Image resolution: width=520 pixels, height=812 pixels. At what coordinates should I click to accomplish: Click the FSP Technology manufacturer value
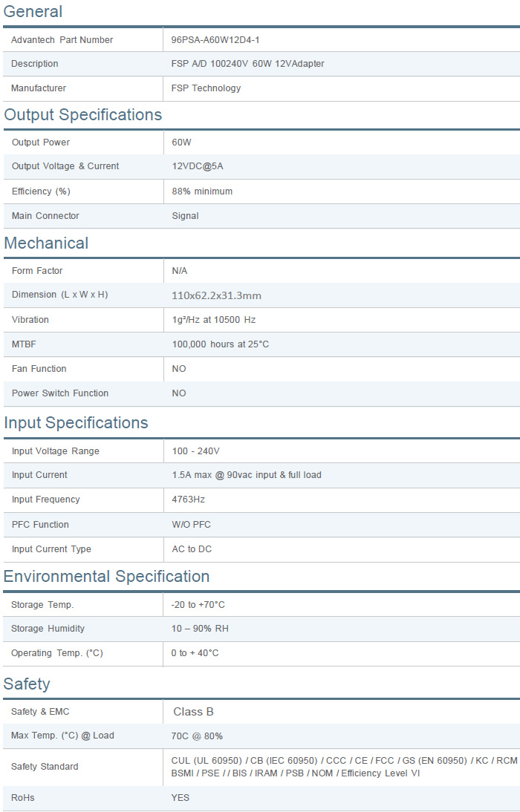[206, 88]
